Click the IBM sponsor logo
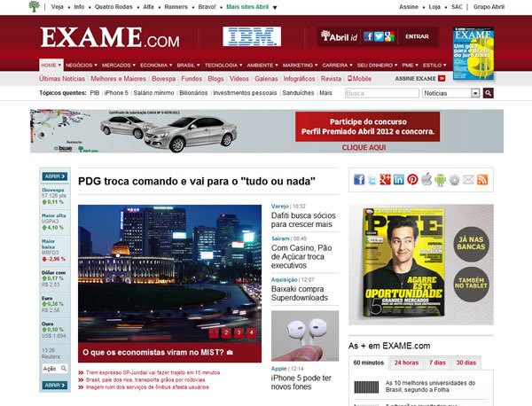Screen dimensions: 532x406 coord(252,36)
